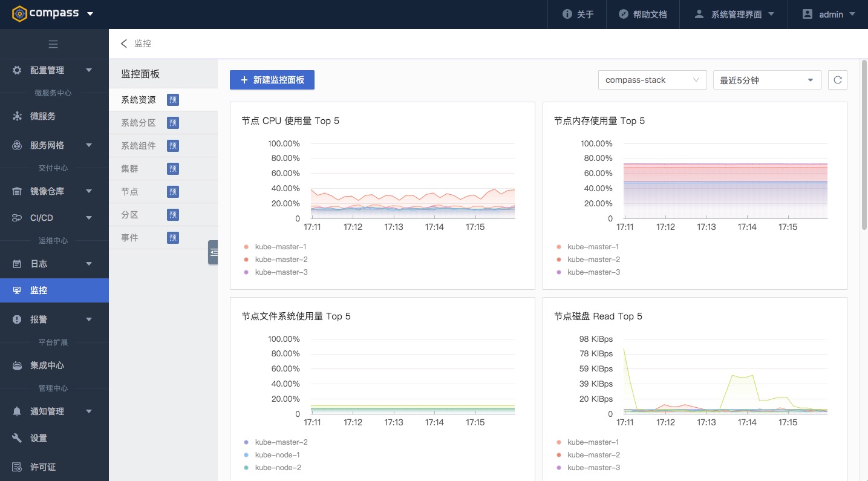This screenshot has height=481, width=868.
Task: Toggle kube-master-2 legend in CPU chart
Action: (275, 260)
